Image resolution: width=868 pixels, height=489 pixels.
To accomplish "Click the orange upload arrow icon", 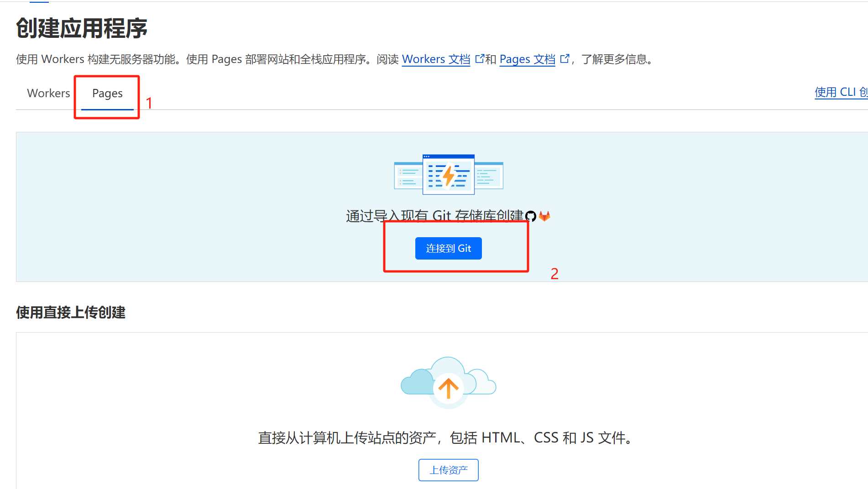I will pos(448,388).
